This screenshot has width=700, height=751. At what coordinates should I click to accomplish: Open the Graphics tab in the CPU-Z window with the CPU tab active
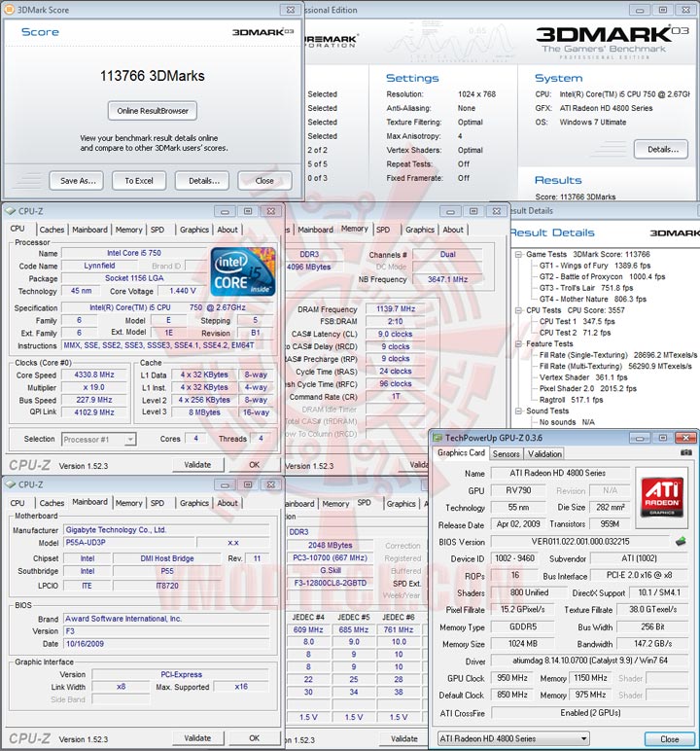click(x=194, y=230)
